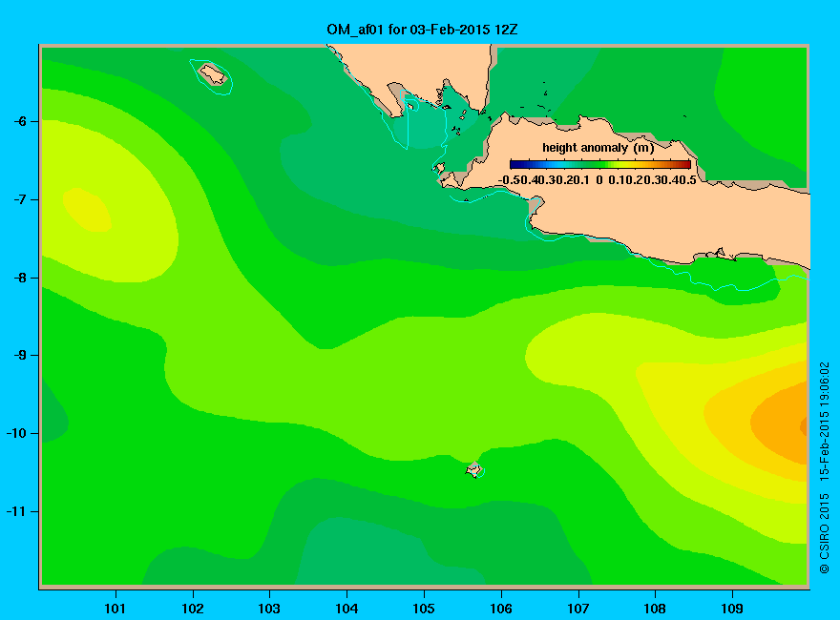This screenshot has height=620, width=840.
Task: Click Christmas Island near 105.6E 10.5S
Action: tap(474, 469)
